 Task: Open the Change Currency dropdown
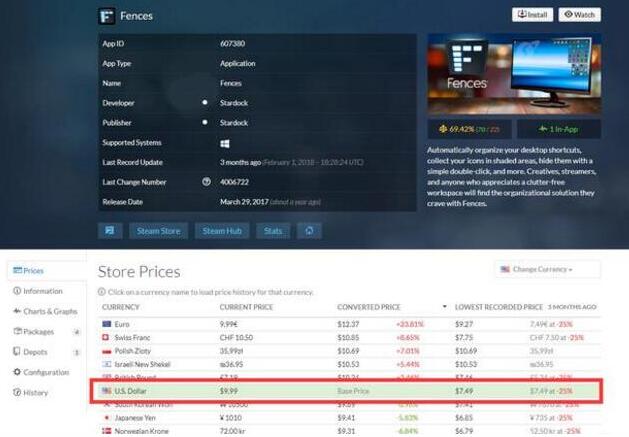pos(547,269)
